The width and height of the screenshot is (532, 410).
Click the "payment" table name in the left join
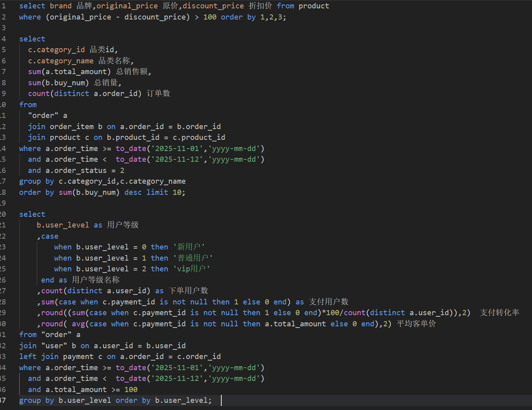79,357
